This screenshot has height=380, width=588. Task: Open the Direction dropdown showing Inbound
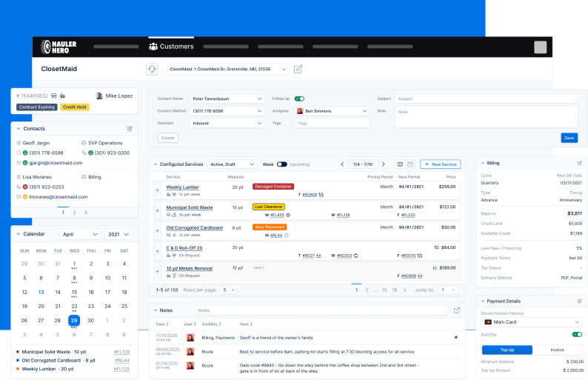tap(227, 123)
